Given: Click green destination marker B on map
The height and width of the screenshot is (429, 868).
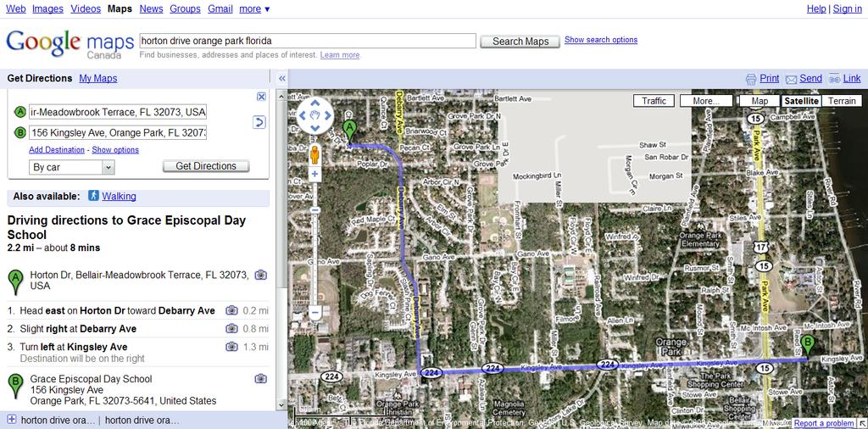Looking at the screenshot, I should click(807, 345).
